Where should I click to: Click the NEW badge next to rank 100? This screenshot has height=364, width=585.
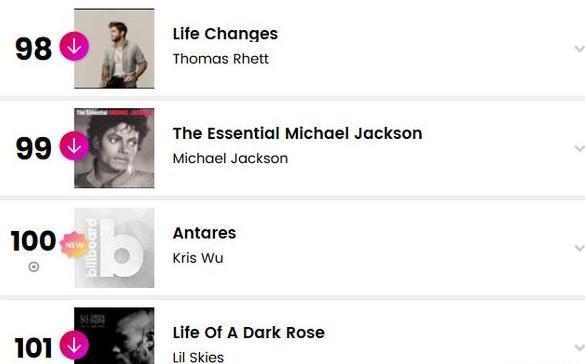point(74,245)
